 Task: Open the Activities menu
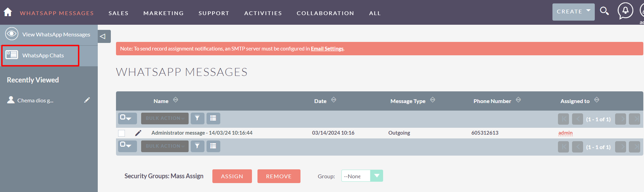(x=263, y=13)
